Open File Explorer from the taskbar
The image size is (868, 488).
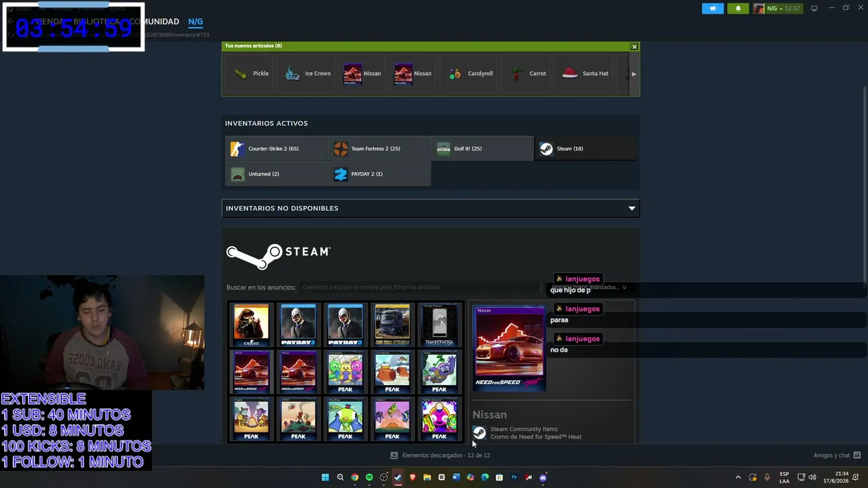[x=427, y=477]
